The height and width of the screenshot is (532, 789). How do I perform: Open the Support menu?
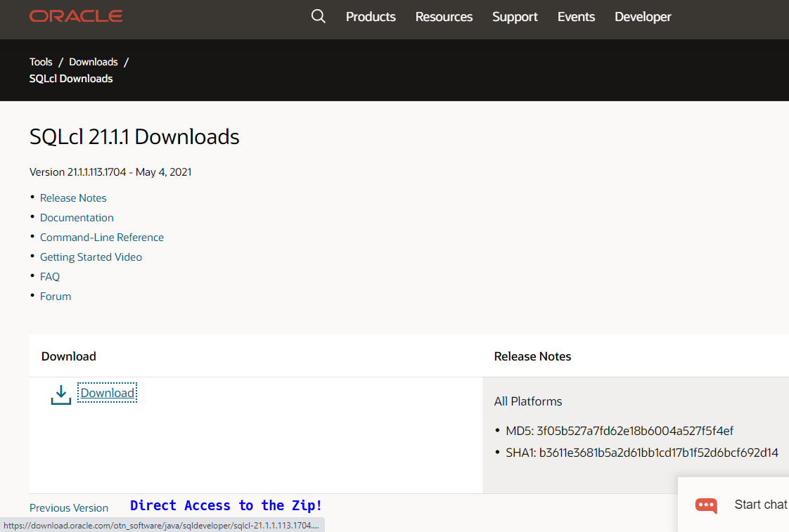515,17
